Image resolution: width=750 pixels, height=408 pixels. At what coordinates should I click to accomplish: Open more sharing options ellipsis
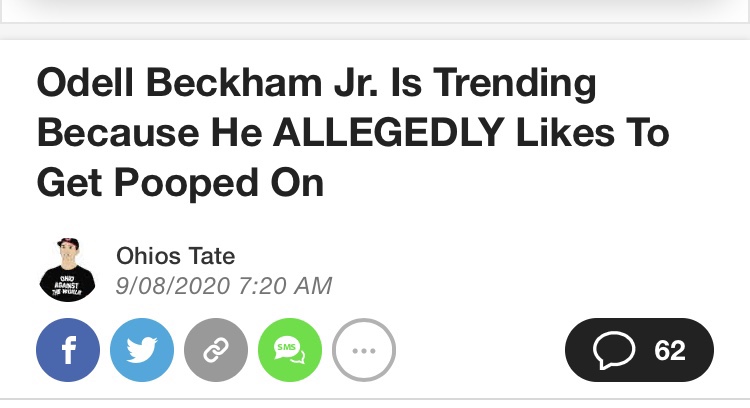click(364, 350)
